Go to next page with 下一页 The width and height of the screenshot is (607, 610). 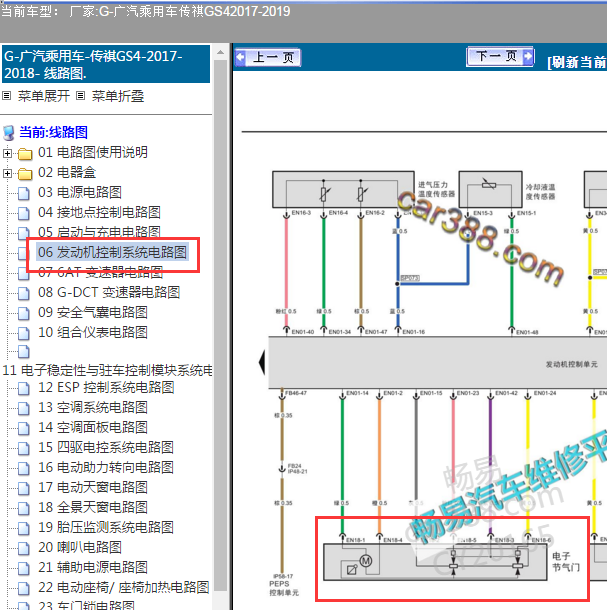(x=500, y=57)
